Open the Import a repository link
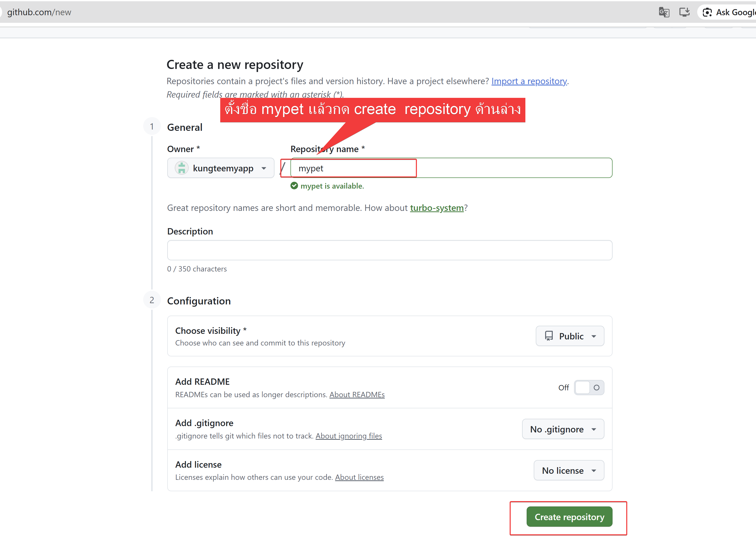Image resolution: width=756 pixels, height=547 pixels. 529,81
